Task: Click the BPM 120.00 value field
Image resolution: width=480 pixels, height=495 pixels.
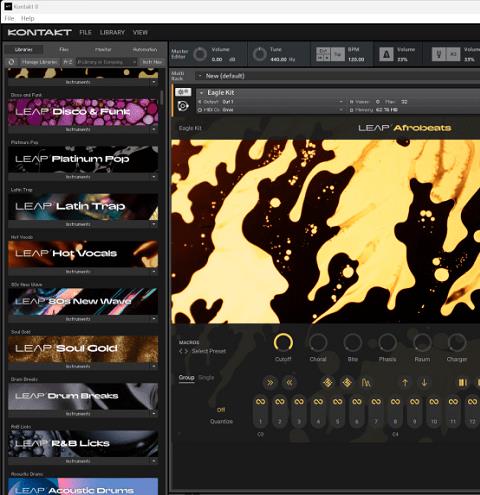Action: pyautogui.click(x=356, y=59)
